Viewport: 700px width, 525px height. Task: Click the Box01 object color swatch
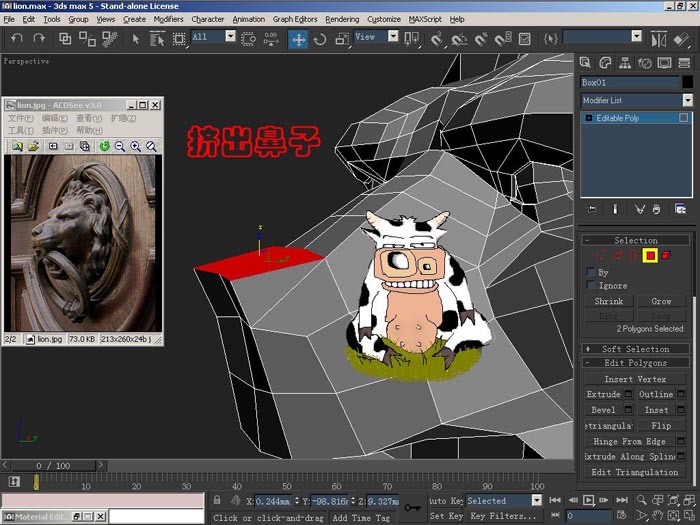tap(688, 82)
